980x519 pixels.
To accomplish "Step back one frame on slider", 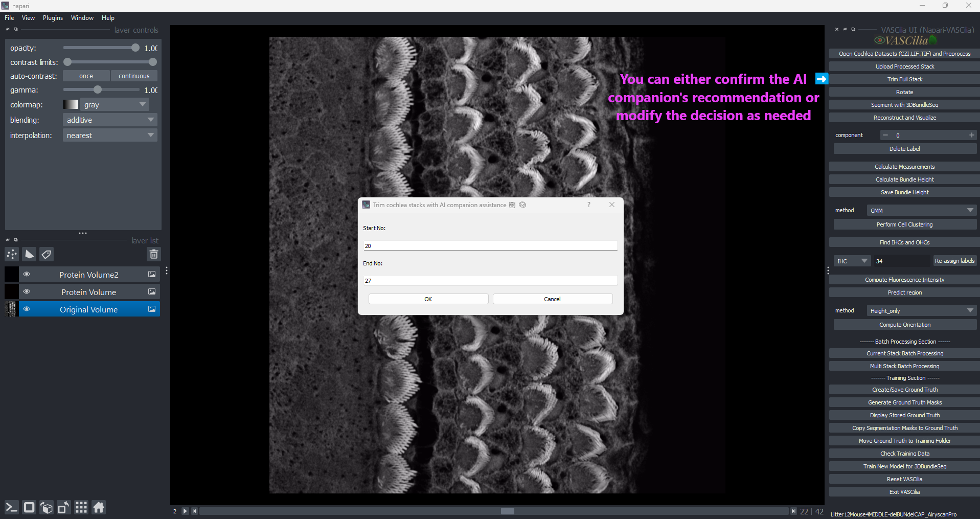I will [194, 511].
